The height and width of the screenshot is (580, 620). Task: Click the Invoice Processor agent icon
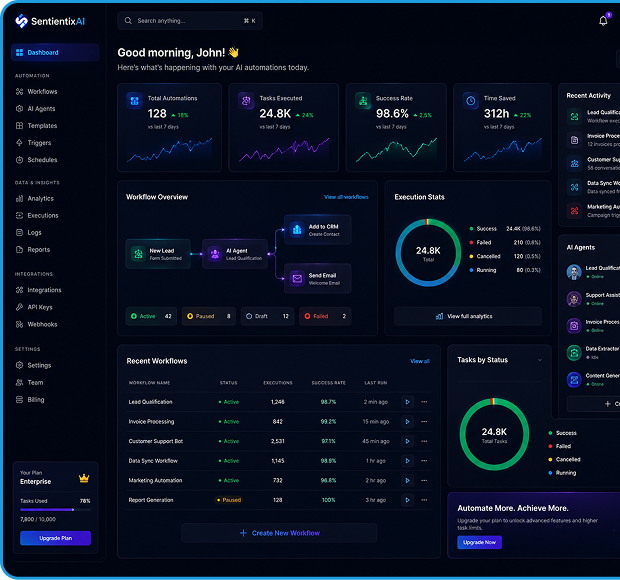pyautogui.click(x=574, y=326)
